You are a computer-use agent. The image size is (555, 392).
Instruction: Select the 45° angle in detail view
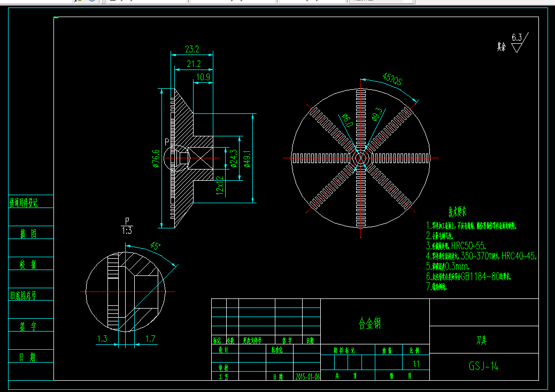click(x=155, y=245)
